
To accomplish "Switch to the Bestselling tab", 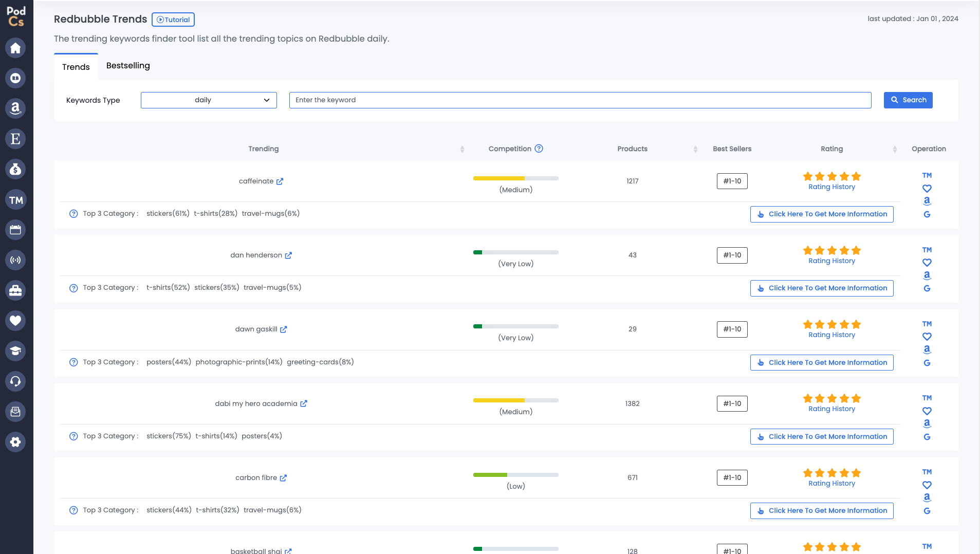I will pos(128,66).
